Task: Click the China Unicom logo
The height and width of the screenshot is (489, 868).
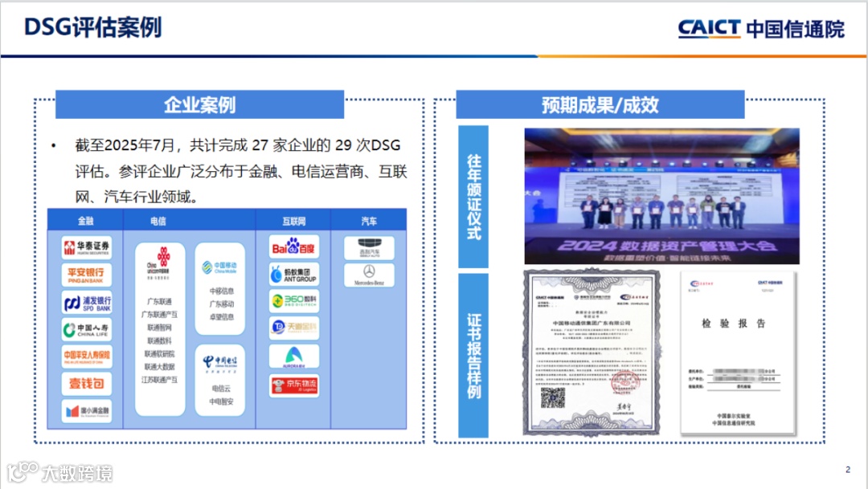Action: pos(159,263)
